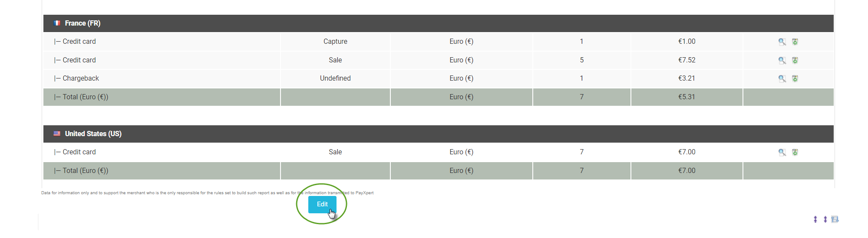
Task: Click recycle bin icon on €7.52 Sale row
Action: [795, 60]
